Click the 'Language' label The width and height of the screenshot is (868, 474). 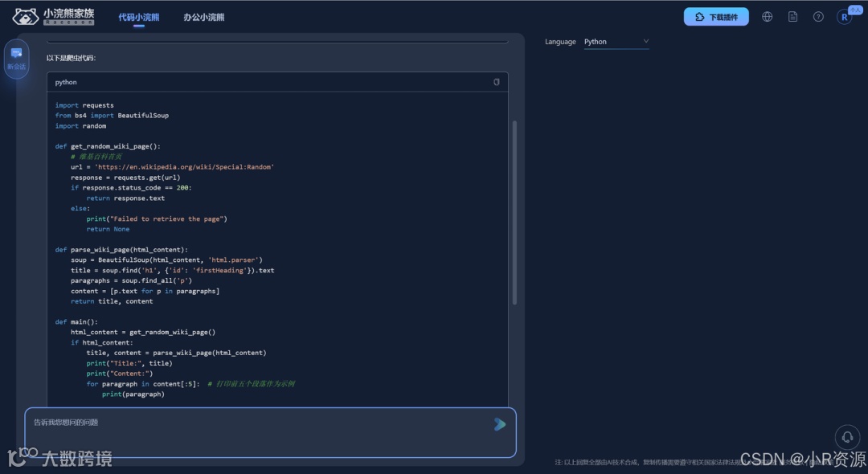(x=560, y=42)
